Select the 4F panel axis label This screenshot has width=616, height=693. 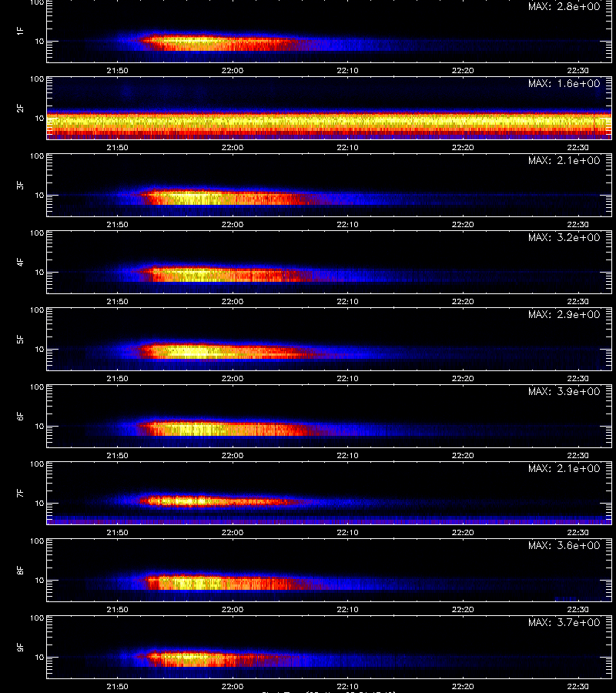(20, 262)
